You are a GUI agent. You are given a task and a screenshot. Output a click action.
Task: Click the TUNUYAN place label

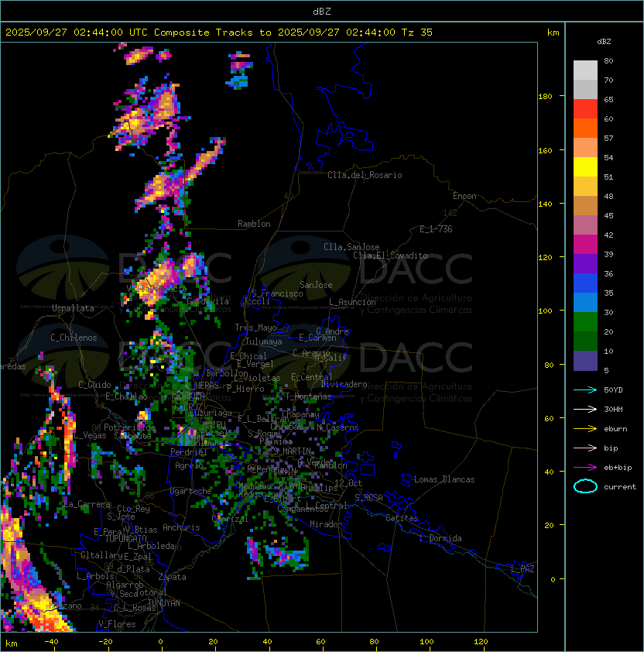click(164, 603)
